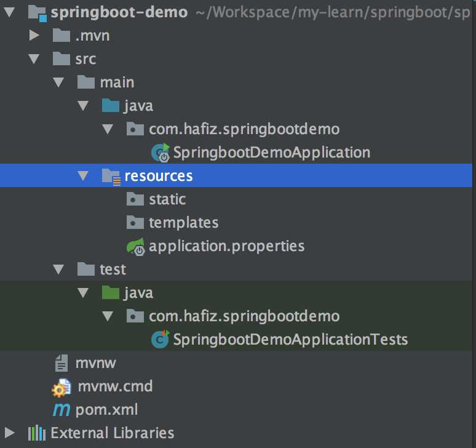This screenshot has height=448, width=476.
Task: Click the Maven icon beside pom.xml
Action: pos(61,410)
